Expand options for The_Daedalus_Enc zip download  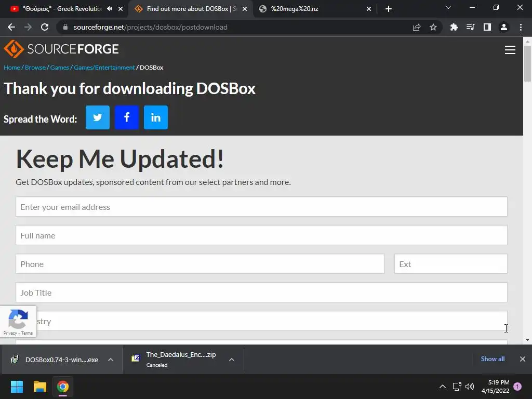[232, 360]
